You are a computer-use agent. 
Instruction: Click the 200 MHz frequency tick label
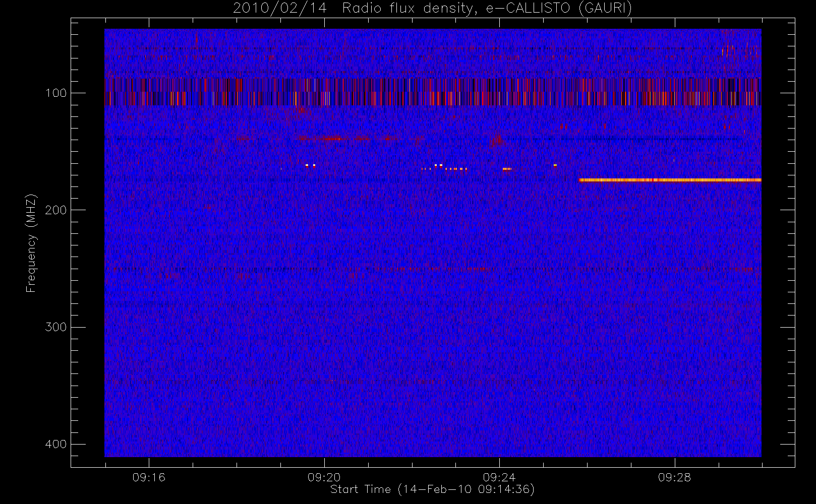point(56,210)
